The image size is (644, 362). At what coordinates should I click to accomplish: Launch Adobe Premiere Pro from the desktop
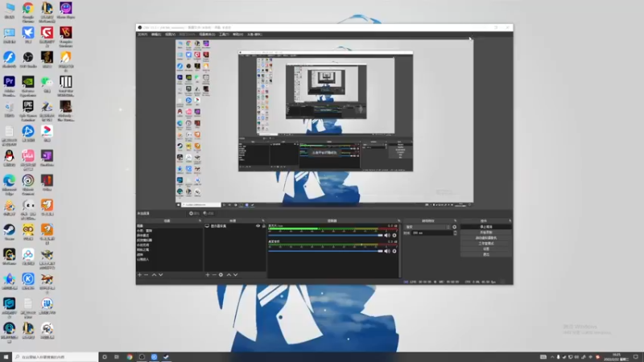tap(9, 86)
